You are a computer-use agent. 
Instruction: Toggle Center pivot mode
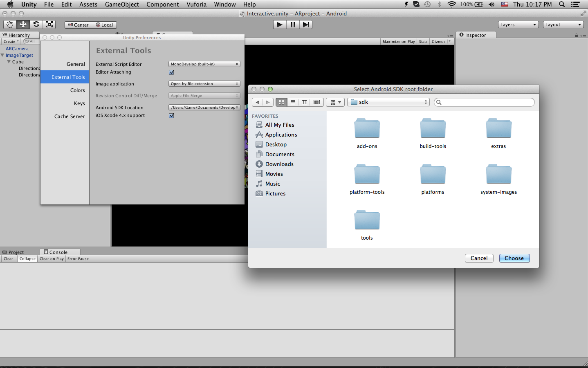[x=78, y=25]
